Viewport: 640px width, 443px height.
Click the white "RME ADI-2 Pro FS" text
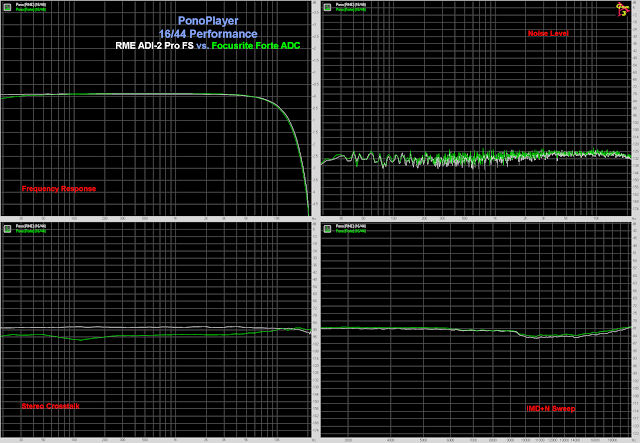tap(154, 46)
